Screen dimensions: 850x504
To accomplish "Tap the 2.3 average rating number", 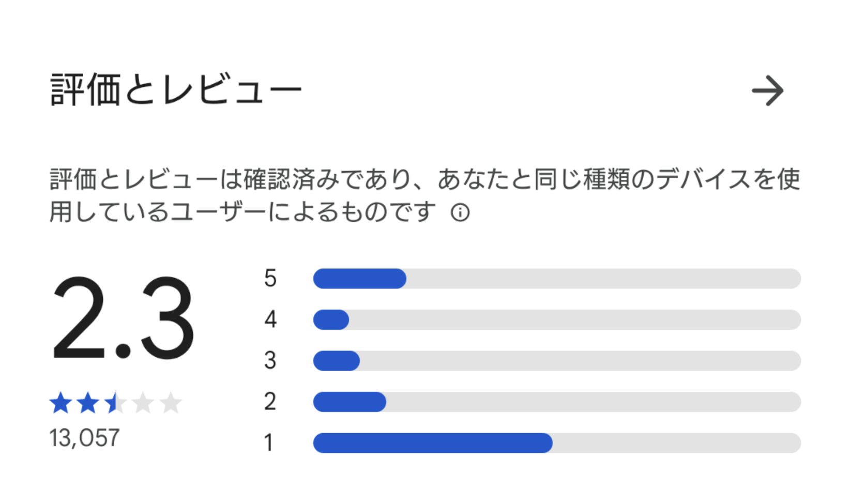I will [123, 318].
